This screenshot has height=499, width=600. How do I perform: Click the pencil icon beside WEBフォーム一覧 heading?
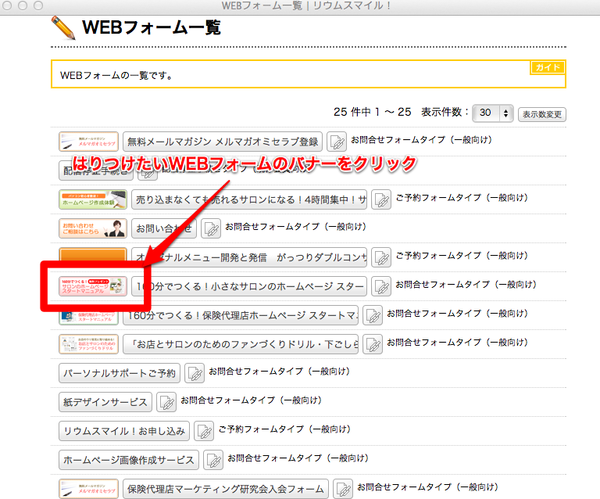pos(63,28)
